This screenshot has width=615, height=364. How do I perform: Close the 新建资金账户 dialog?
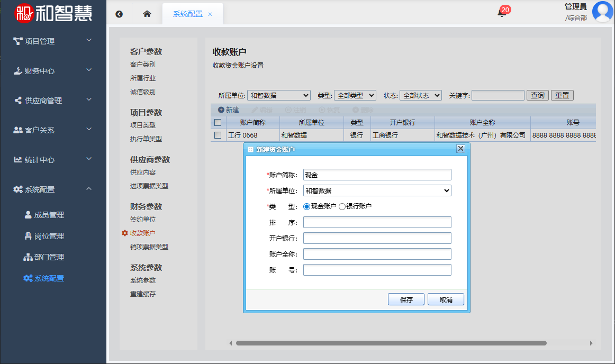(461, 149)
